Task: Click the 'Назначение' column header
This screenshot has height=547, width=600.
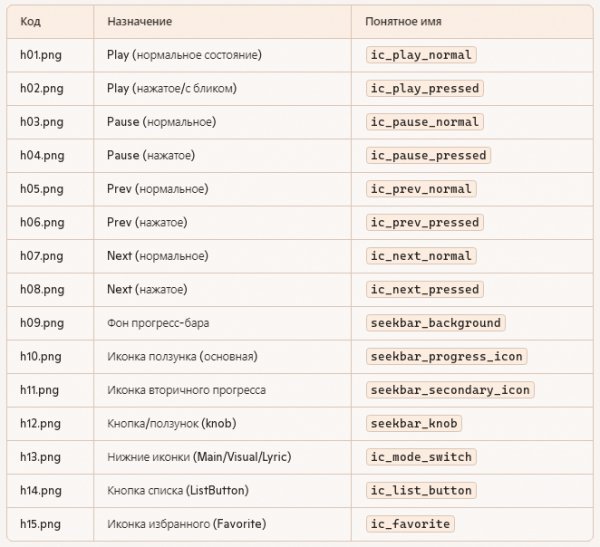Action: tap(139, 20)
